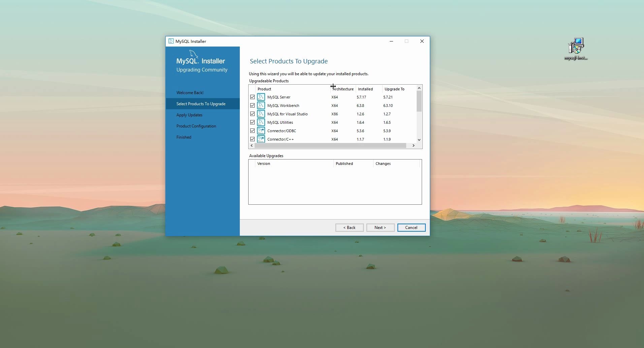Sort by the Installed column header
This screenshot has height=348, width=644.
(x=369, y=89)
